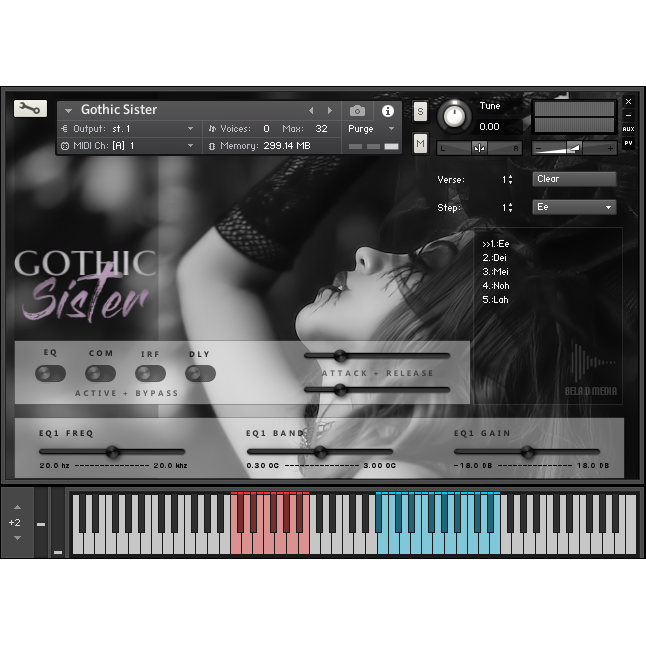Viewport: 646px width, 646px height.
Task: Click the camera snapshot icon
Action: (x=357, y=111)
